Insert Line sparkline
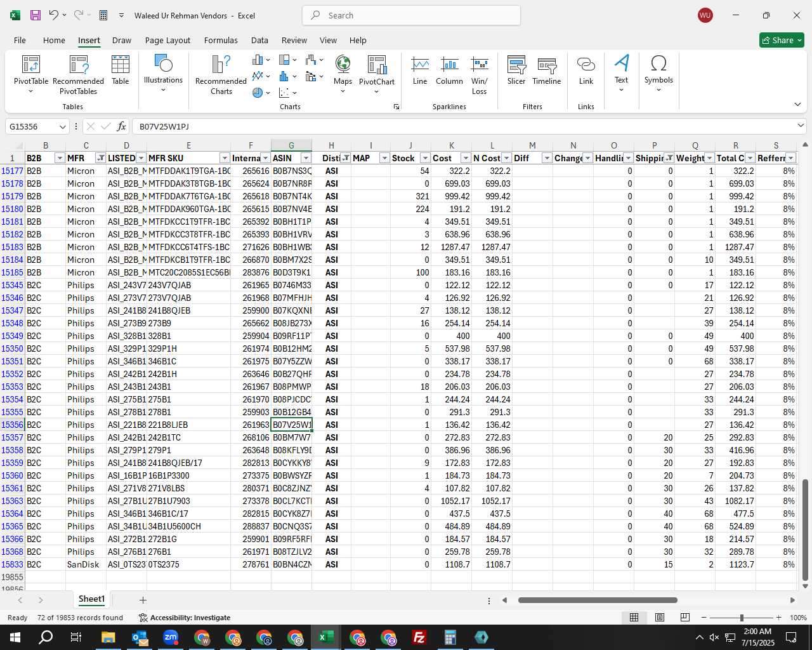812x650 pixels. pyautogui.click(x=420, y=70)
